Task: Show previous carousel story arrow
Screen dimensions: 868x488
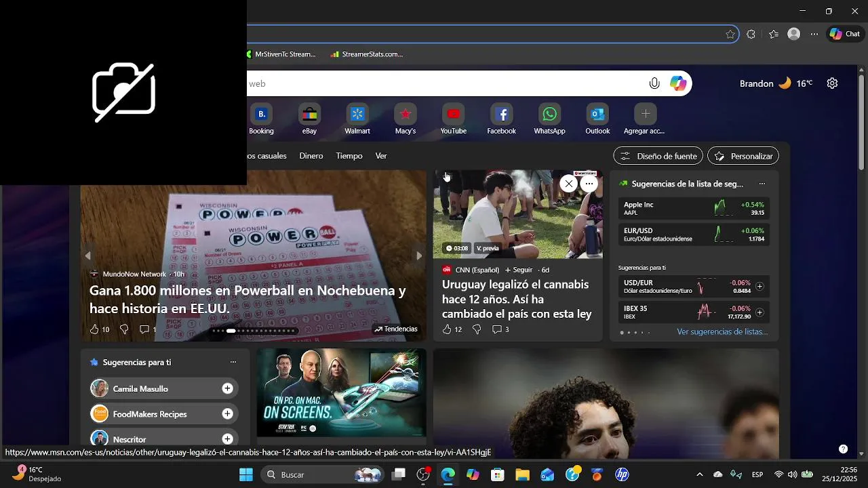Action: (x=88, y=256)
